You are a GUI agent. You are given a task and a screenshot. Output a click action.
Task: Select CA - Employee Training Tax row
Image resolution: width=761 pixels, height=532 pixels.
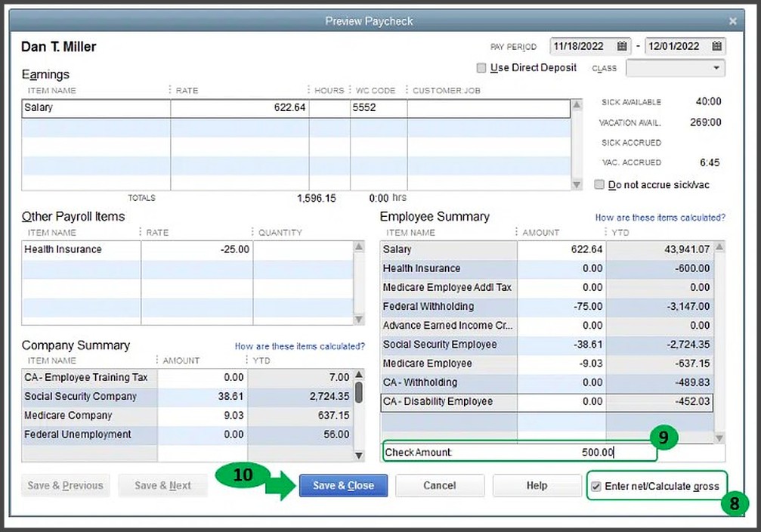point(187,378)
